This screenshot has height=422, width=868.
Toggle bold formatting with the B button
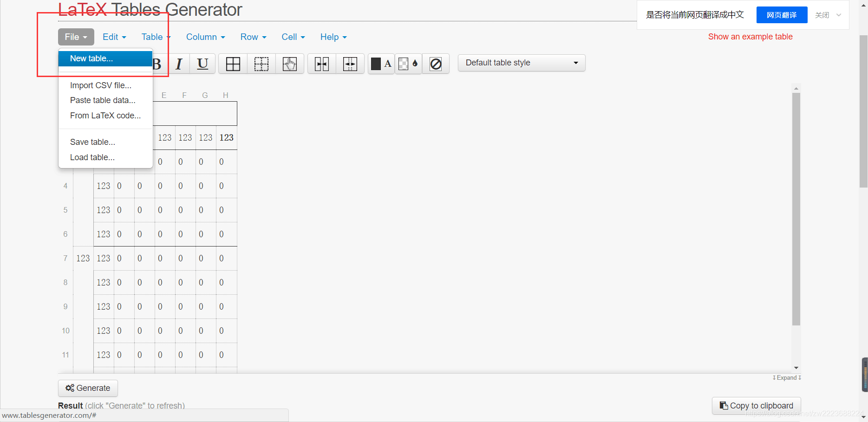[x=157, y=64]
